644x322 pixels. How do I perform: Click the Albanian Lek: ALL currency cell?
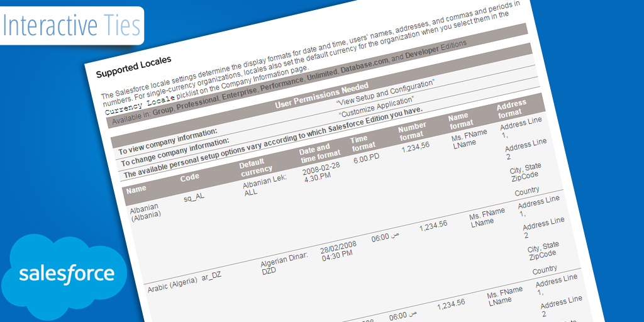[264, 185]
